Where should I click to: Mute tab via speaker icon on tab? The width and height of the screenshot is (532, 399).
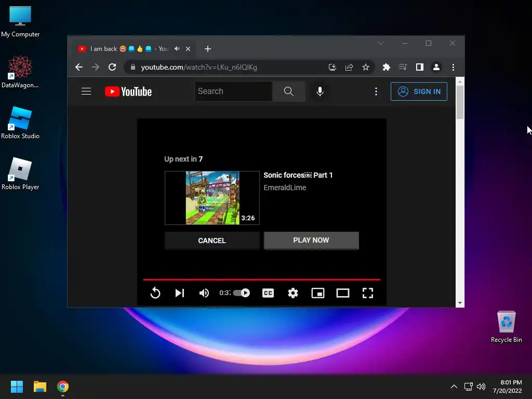coord(177,49)
